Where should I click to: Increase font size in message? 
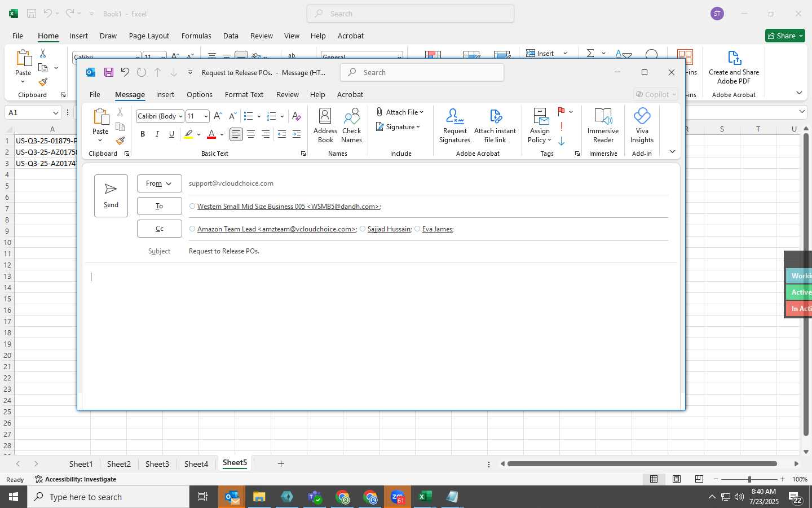(218, 116)
